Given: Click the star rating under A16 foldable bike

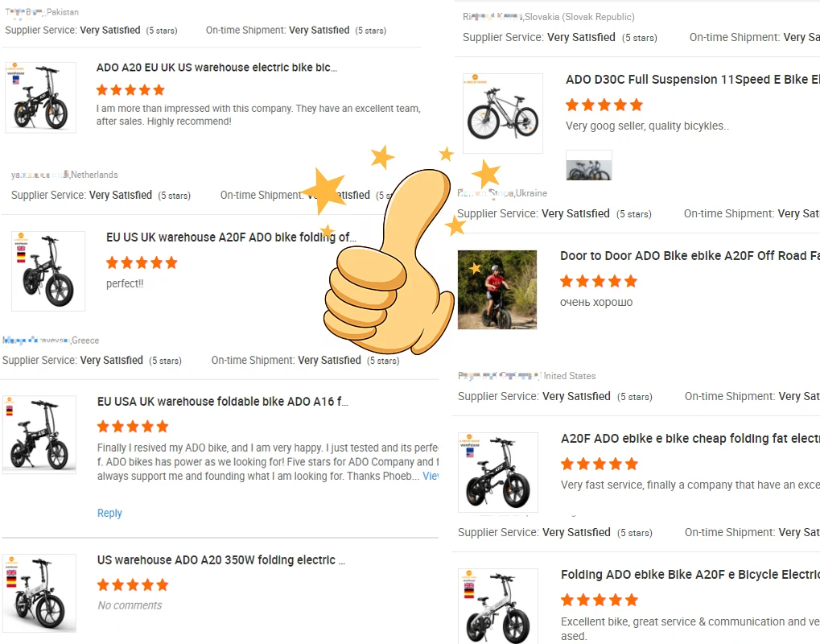Looking at the screenshot, I should tap(133, 427).
